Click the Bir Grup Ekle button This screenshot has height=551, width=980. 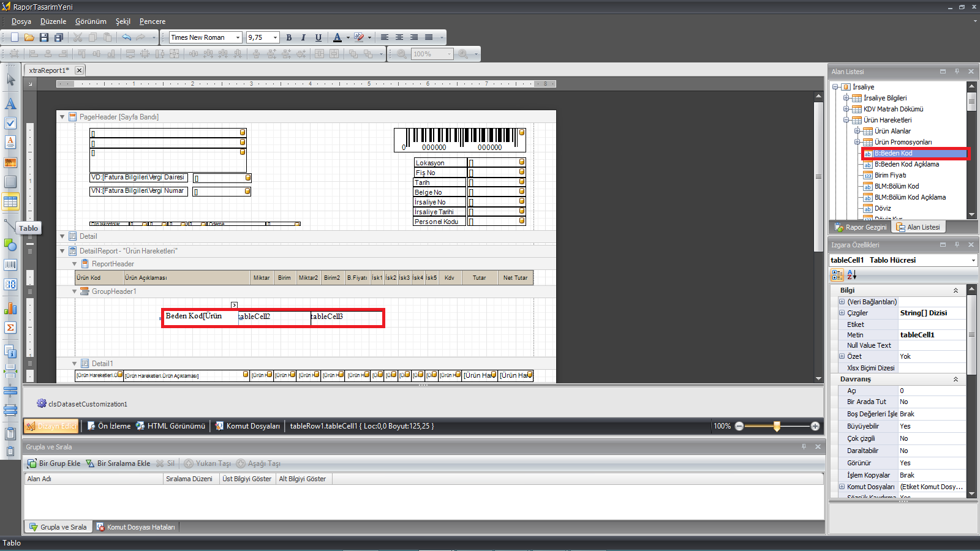(54, 463)
